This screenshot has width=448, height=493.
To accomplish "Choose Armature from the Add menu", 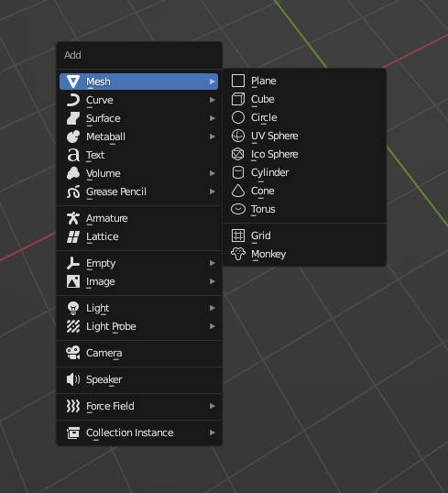I will click(x=138, y=218).
